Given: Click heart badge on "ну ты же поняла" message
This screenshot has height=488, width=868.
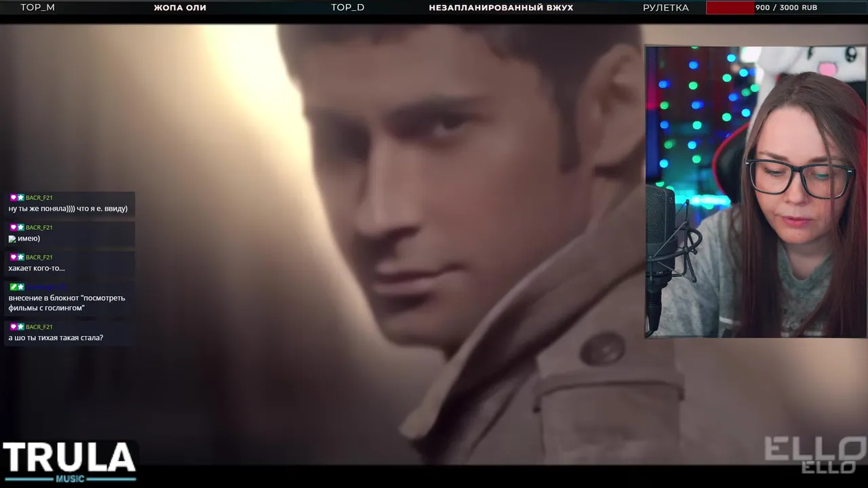Looking at the screenshot, I should point(13,197).
